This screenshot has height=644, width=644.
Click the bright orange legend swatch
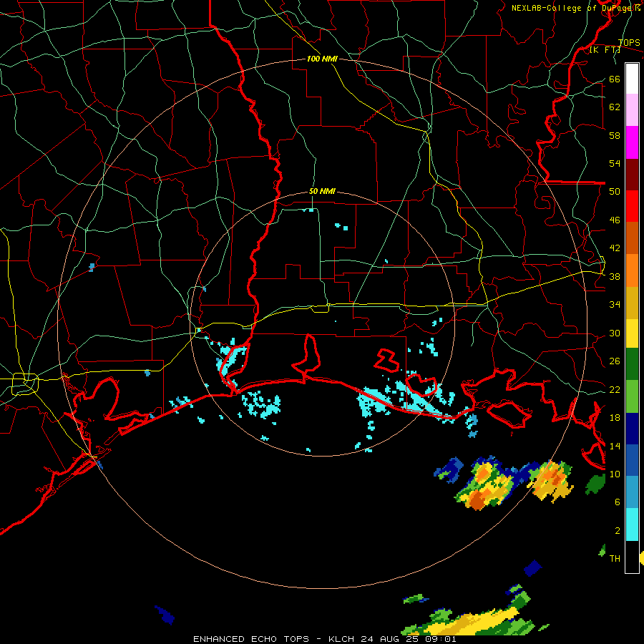click(x=632, y=270)
